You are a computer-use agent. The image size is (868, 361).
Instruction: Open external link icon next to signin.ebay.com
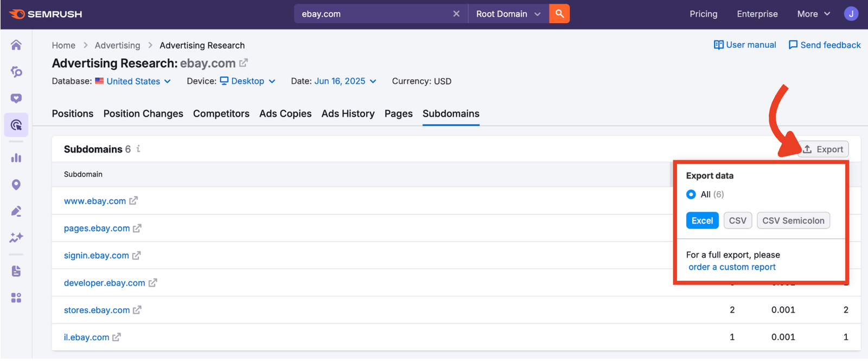click(x=136, y=256)
